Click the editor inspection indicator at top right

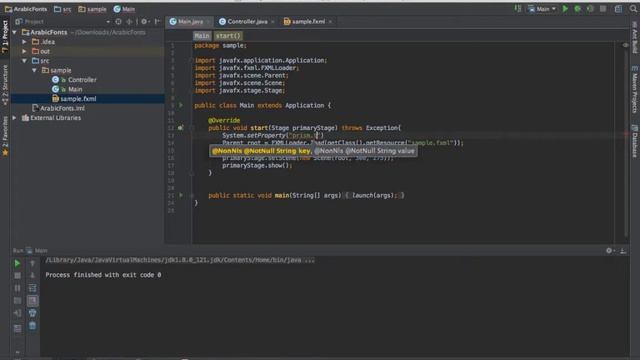tap(625, 45)
